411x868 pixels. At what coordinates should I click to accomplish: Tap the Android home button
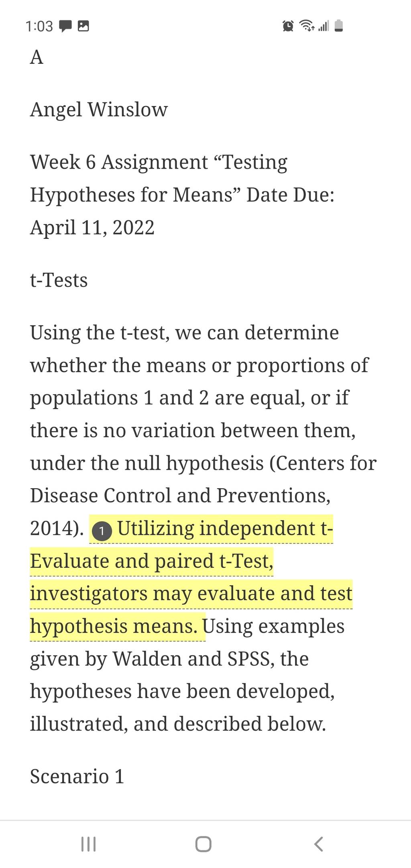(203, 844)
